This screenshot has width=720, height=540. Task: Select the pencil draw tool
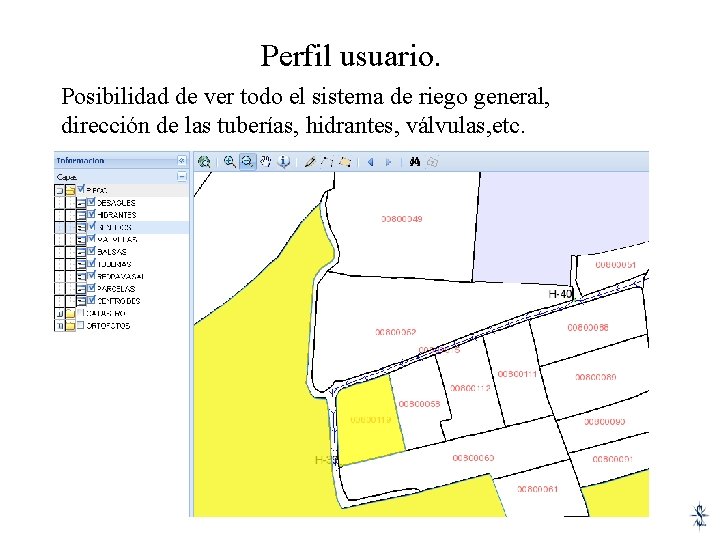310,162
